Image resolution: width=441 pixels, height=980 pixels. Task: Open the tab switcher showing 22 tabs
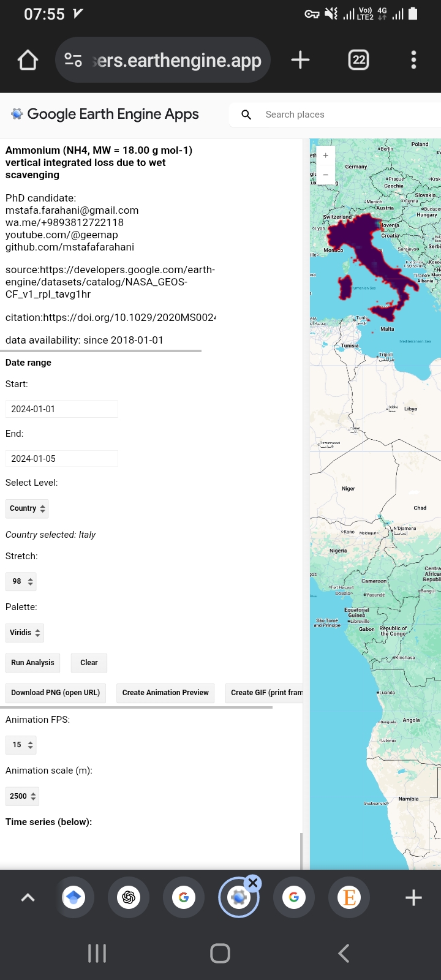click(359, 60)
